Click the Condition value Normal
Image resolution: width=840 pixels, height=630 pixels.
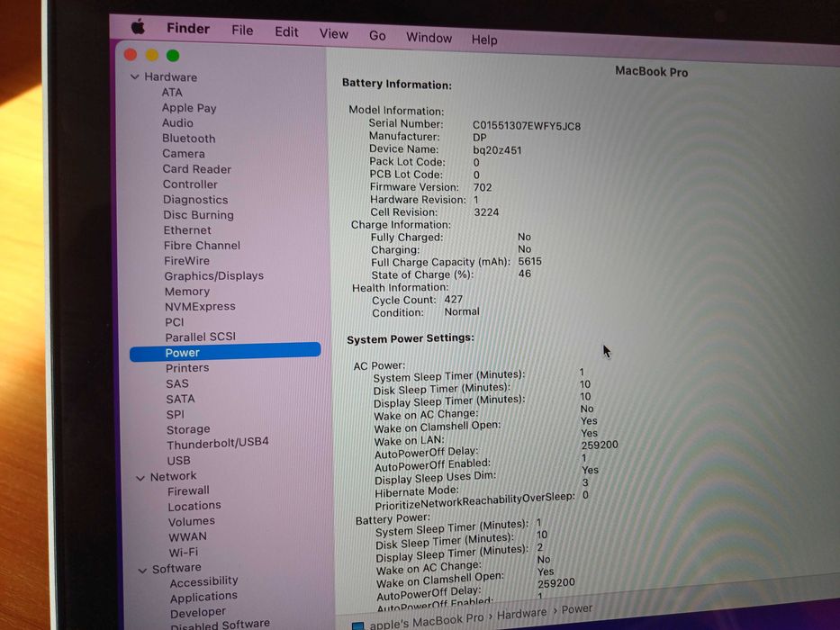pos(462,311)
